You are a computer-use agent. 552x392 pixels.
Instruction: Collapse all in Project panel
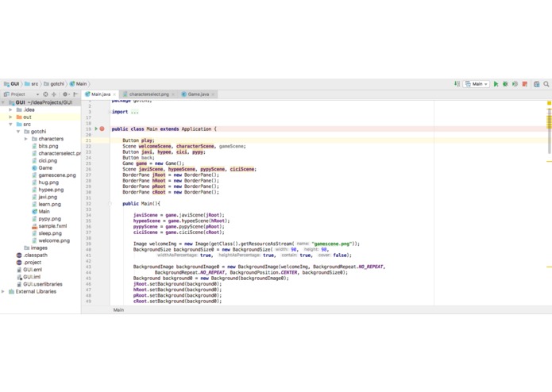pos(54,94)
